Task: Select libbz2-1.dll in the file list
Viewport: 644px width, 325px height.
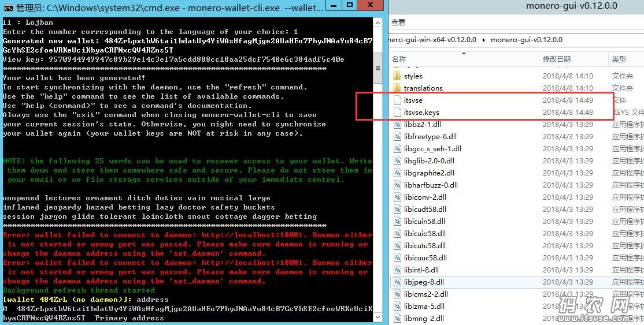Action: [x=423, y=124]
